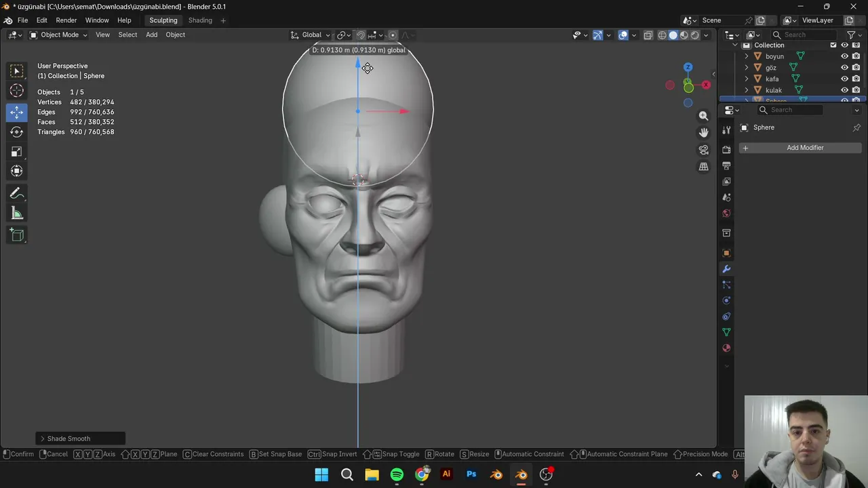Open the Edit menu
This screenshot has width=868, height=488.
(x=42, y=20)
